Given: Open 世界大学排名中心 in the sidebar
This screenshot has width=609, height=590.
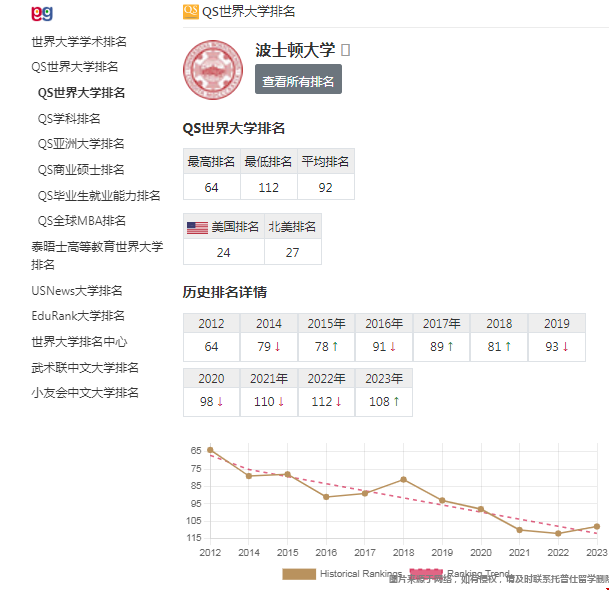Looking at the screenshot, I should click(x=79, y=342).
